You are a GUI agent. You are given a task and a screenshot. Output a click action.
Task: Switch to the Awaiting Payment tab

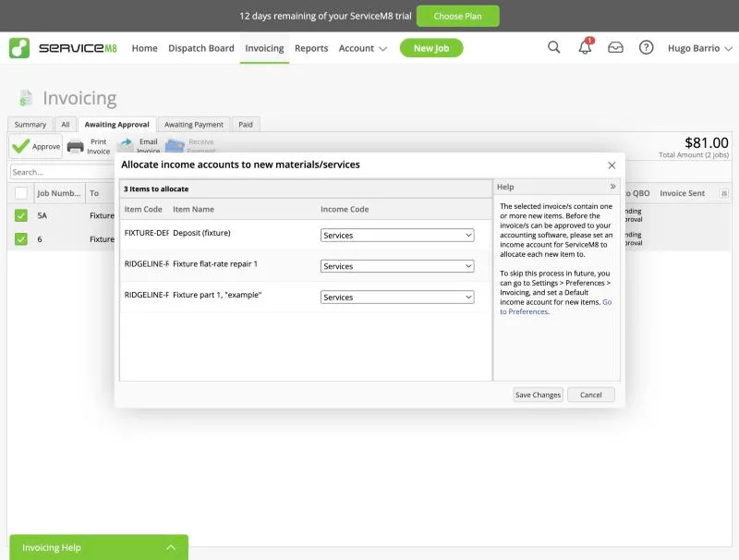(194, 125)
